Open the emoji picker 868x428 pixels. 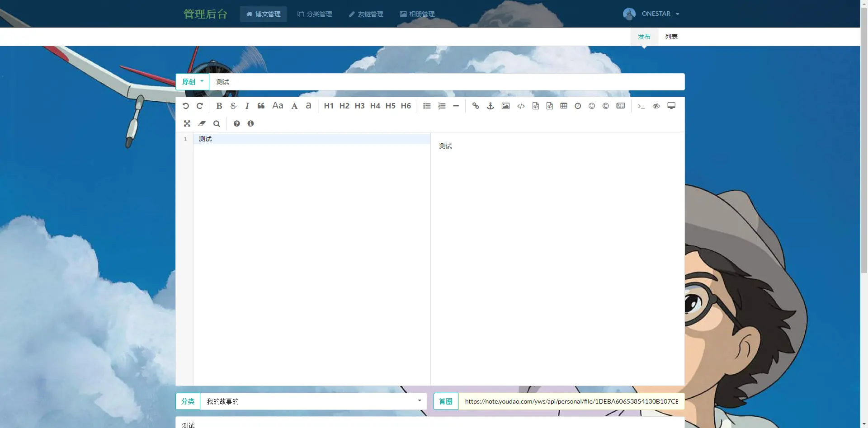pos(592,106)
